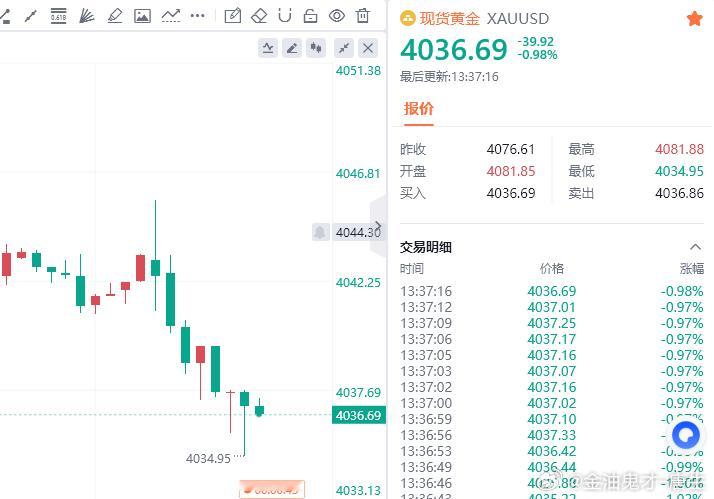Screen dimensions: 714x499
Task: Click the 4044.30 alert price label
Action: click(358, 232)
